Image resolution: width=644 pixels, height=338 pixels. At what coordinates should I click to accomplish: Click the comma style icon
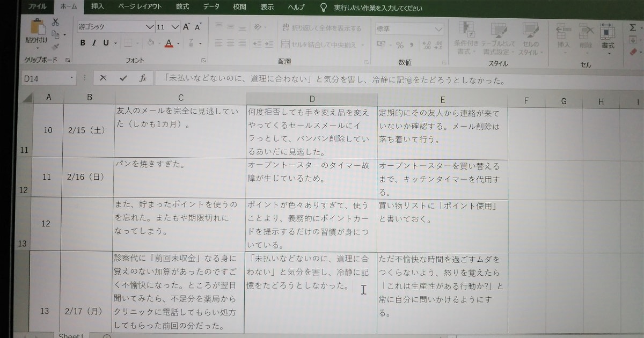pos(412,45)
